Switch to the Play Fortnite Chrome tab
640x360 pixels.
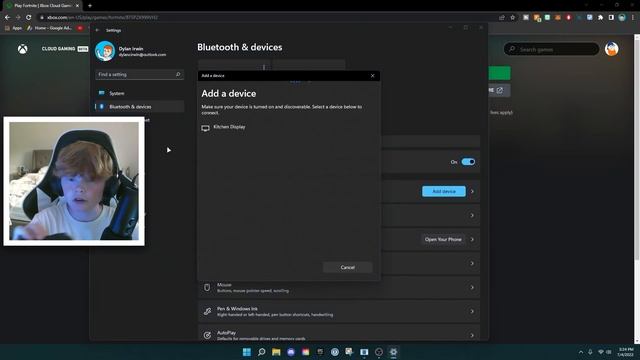[42, 6]
